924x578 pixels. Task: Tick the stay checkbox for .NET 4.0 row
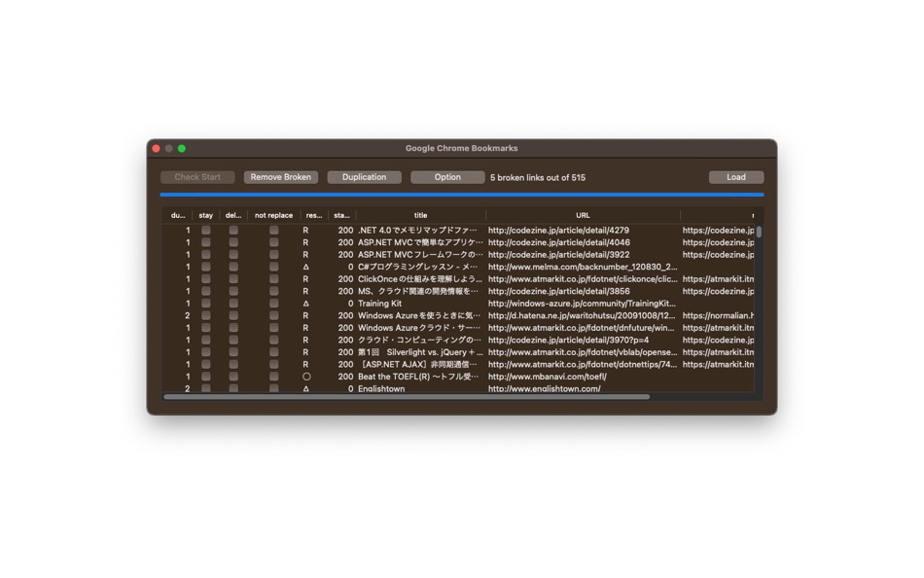click(x=205, y=230)
